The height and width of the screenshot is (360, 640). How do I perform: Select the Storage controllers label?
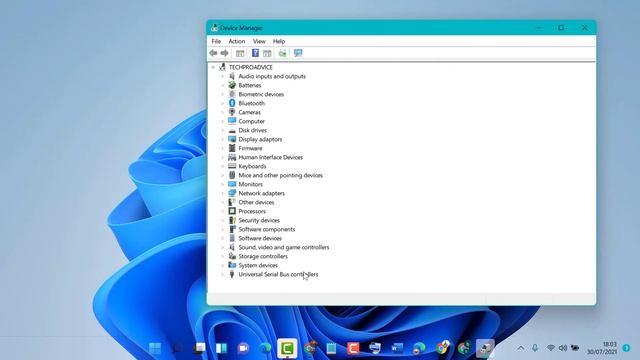click(263, 256)
